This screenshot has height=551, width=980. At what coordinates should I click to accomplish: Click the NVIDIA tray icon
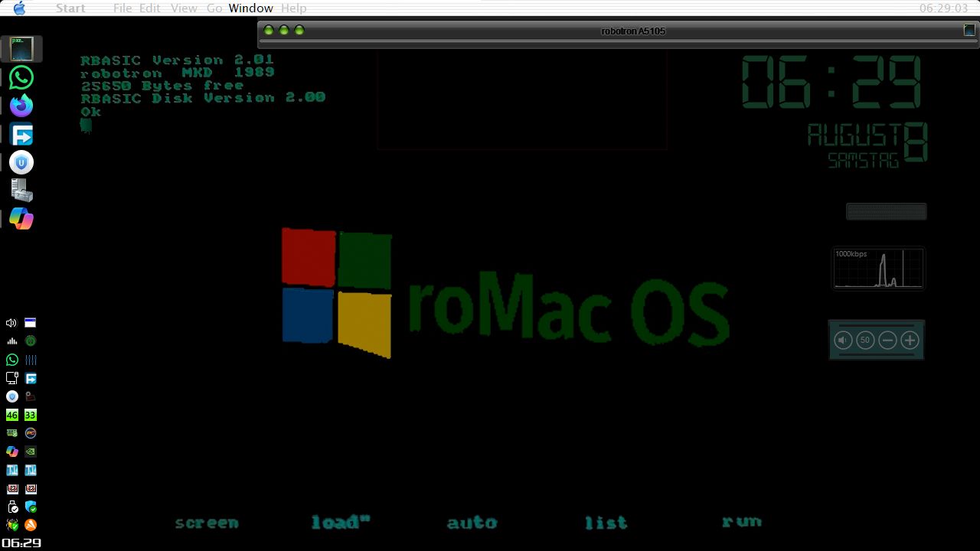point(31,452)
